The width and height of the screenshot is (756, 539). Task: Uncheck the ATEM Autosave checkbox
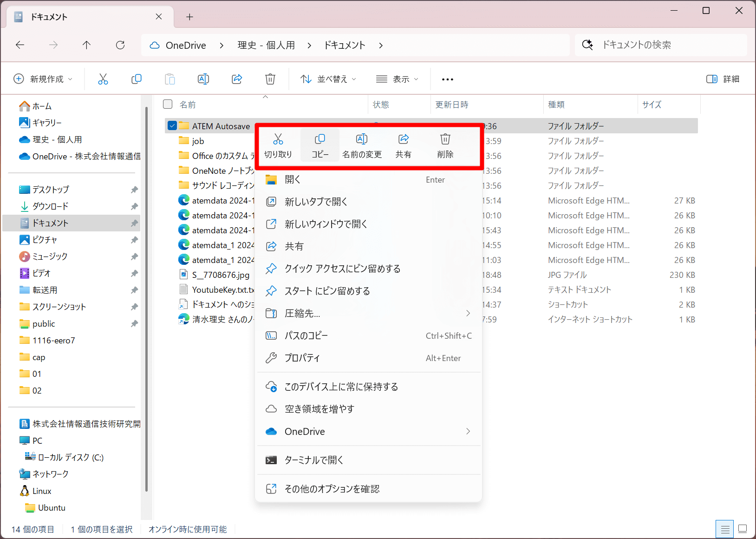tap(172, 126)
